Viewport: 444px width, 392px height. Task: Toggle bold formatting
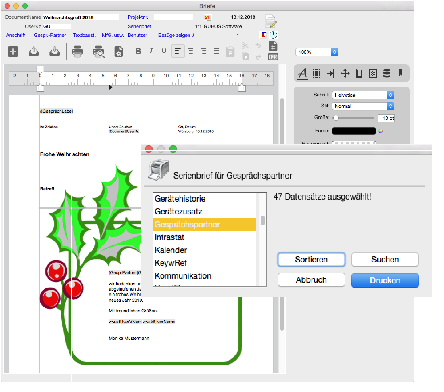pos(138,51)
